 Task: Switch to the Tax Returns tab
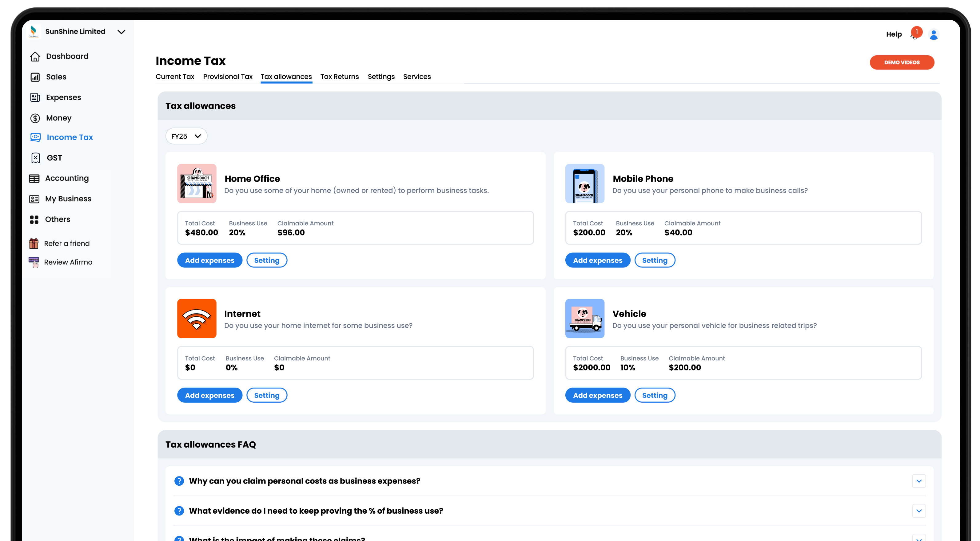point(339,77)
